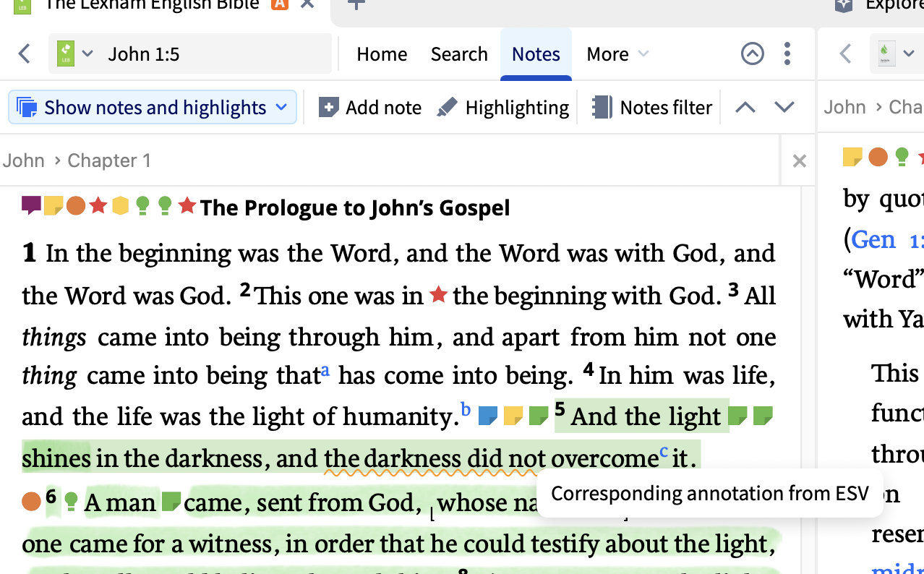The width and height of the screenshot is (924, 574).
Task: Close the John Chapter 1 breadcrumb bar
Action: click(x=799, y=160)
